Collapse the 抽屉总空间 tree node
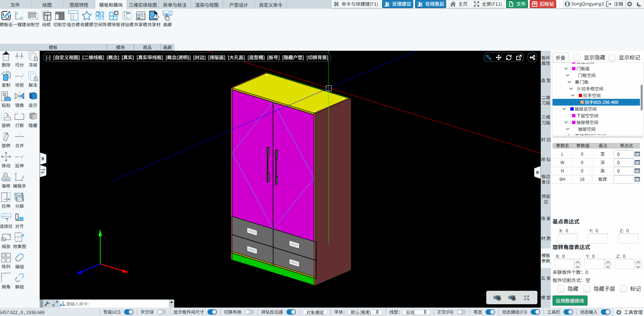The width and height of the screenshot is (644, 316). coord(564,109)
